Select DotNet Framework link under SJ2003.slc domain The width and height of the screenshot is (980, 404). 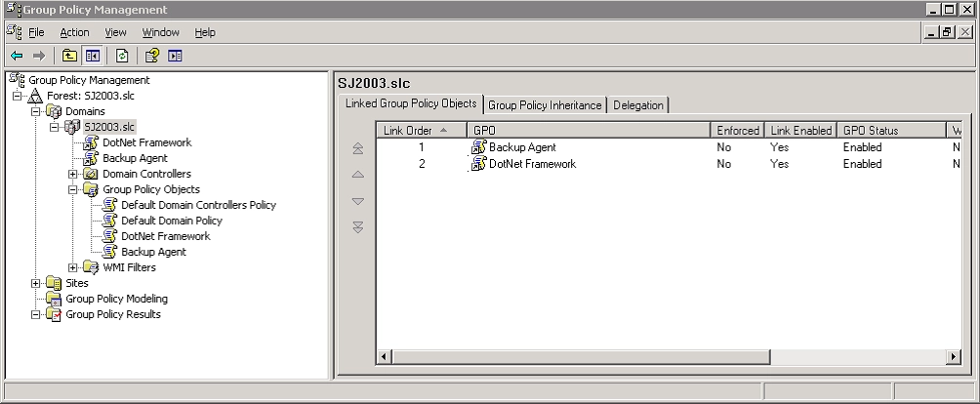click(146, 142)
